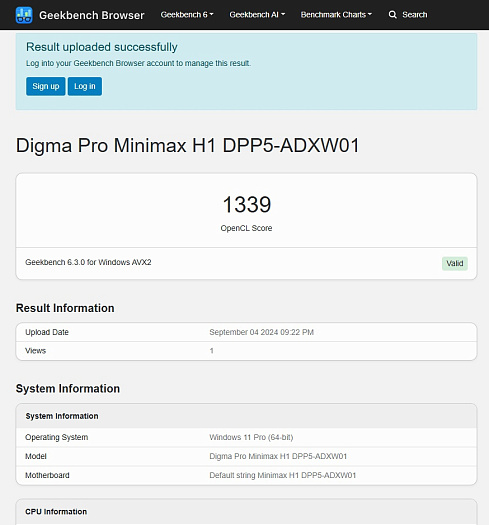Select 'Windows 11 Pro (64-bit)' value
Image resolution: width=489 pixels, height=525 pixels.
click(x=251, y=437)
